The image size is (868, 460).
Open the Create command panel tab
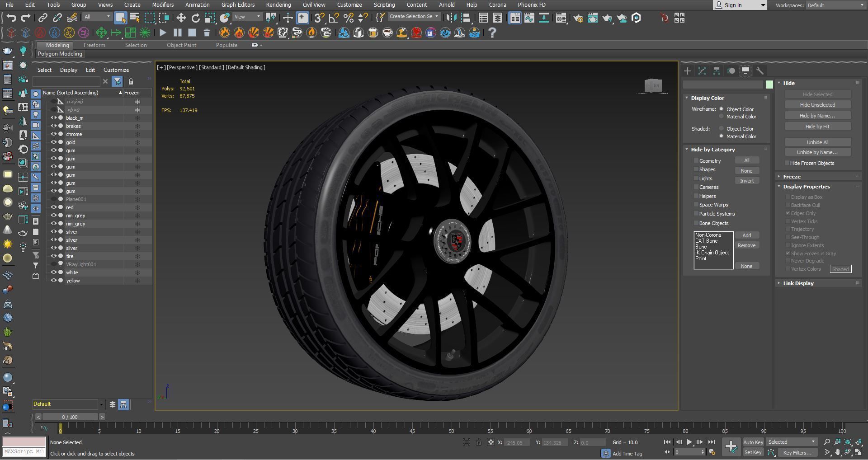click(688, 71)
